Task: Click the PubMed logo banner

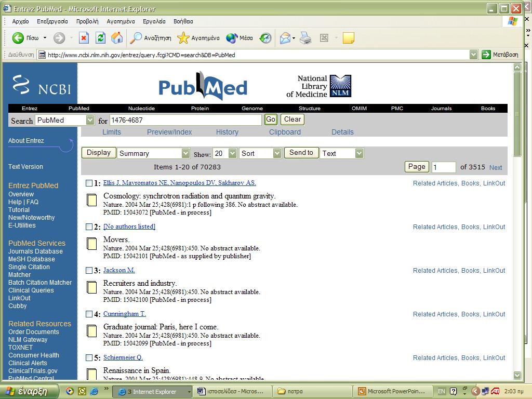Action: (203, 86)
